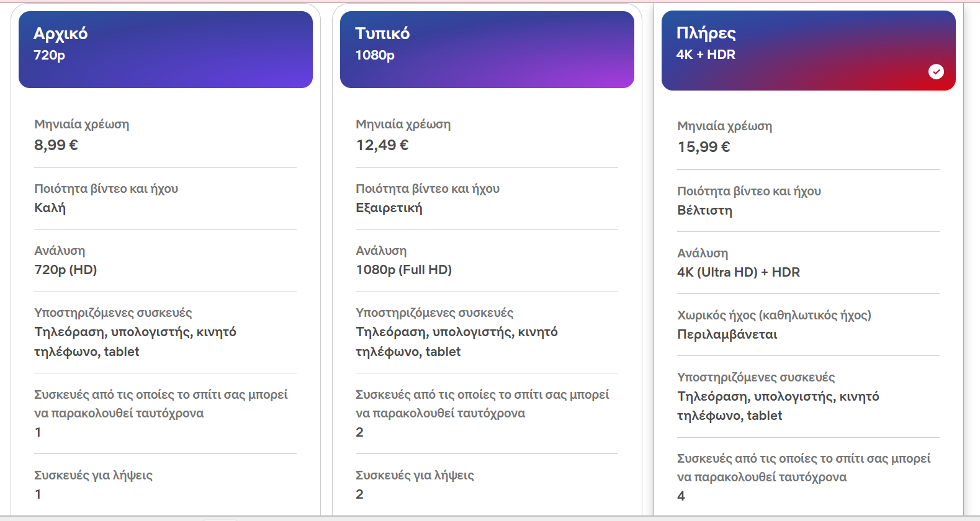Click simultaneous devices value 4 in Πλήρες
Screen dimensions: 980x521
click(x=681, y=496)
